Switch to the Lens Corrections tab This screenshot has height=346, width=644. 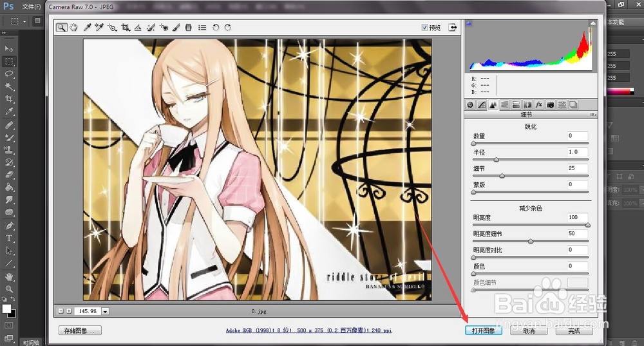[527, 105]
